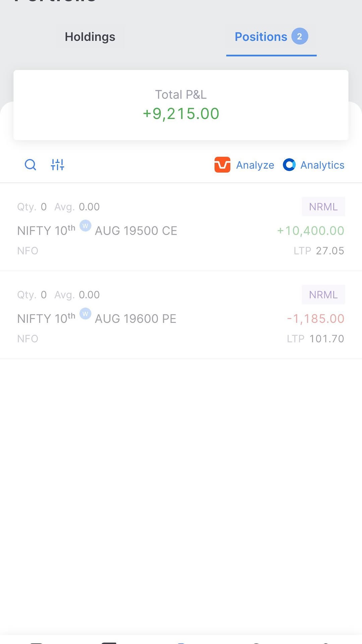Open the Analytics link text
The width and height of the screenshot is (362, 644).
click(x=322, y=165)
